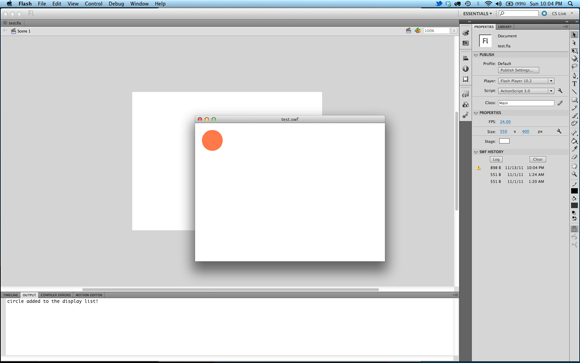The height and width of the screenshot is (363, 580).
Task: Open the ESSENTIALS workspace dropdown
Action: (x=478, y=14)
